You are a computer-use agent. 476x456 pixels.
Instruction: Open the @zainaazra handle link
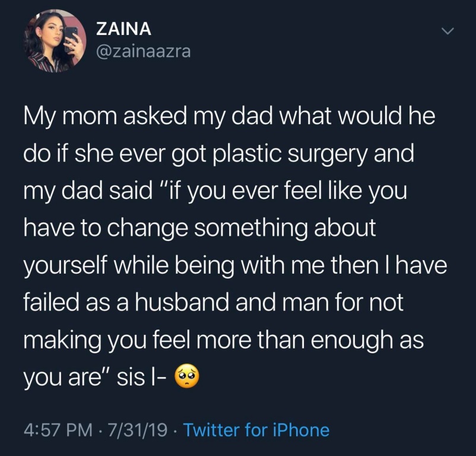click(x=143, y=50)
